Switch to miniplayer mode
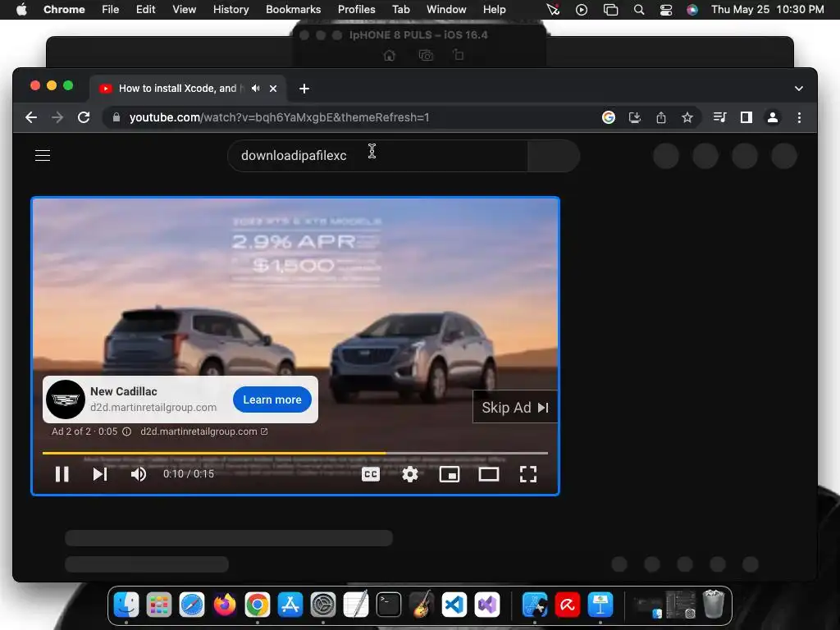This screenshot has height=630, width=840. click(450, 474)
